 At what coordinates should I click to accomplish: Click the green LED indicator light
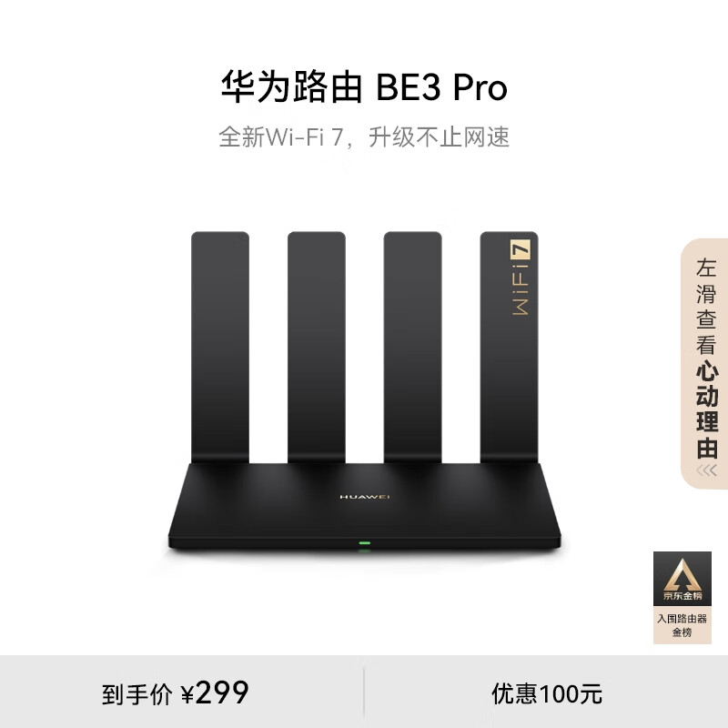click(365, 542)
